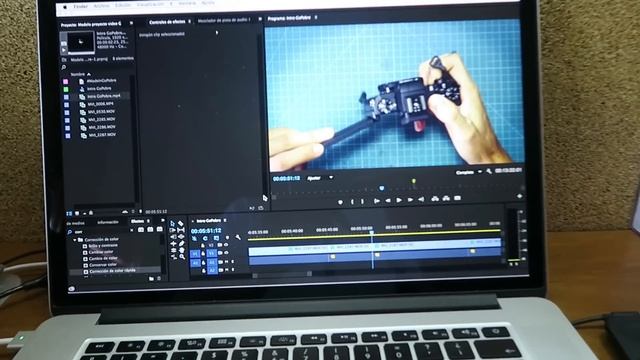
Task: Switch Project panel to icon view
Action: click(77, 213)
